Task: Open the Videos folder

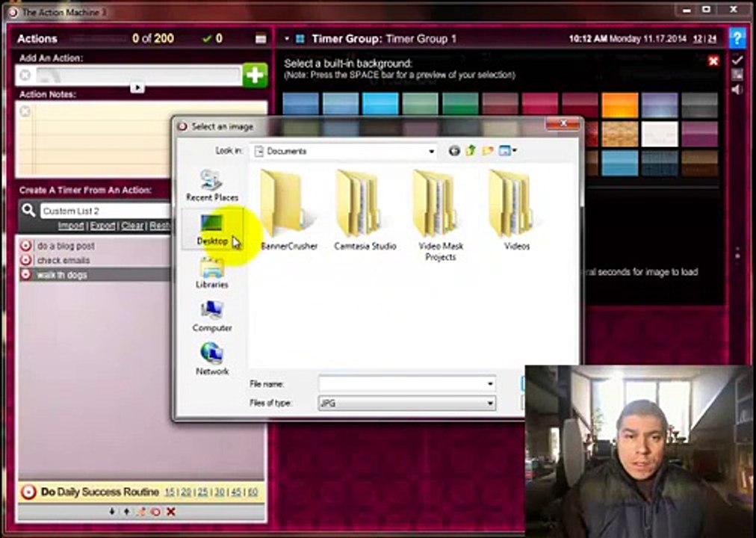Action: pyautogui.click(x=516, y=210)
